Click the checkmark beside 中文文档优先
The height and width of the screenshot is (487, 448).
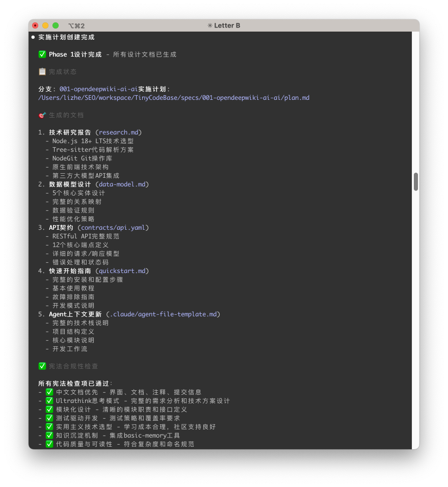(x=49, y=391)
